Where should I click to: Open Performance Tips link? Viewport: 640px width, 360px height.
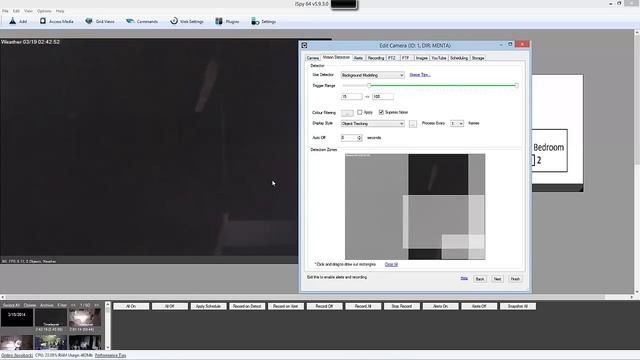(x=111, y=356)
